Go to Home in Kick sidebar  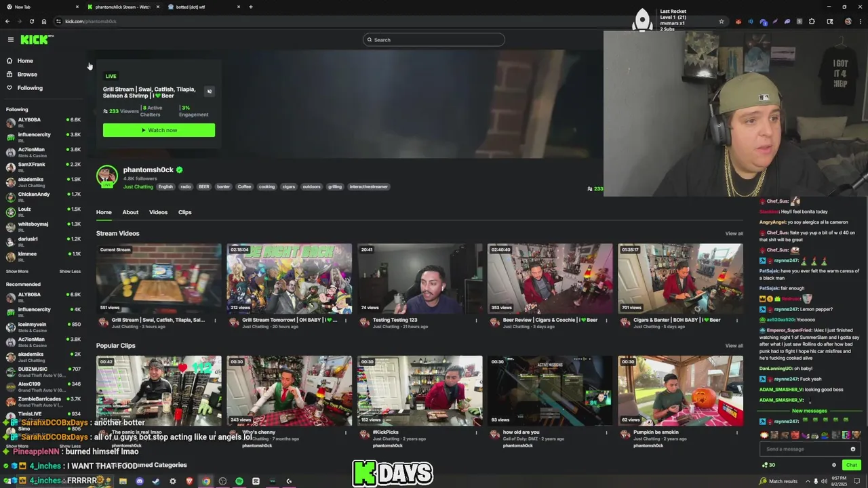coord(25,61)
